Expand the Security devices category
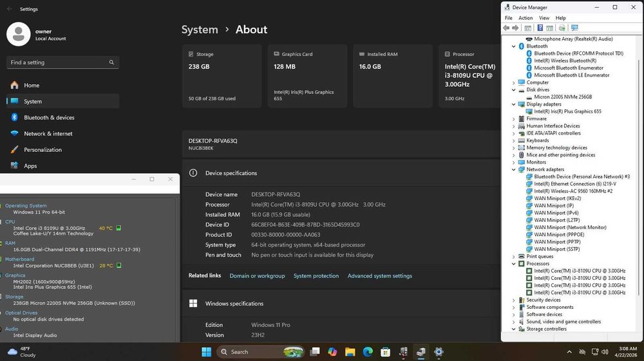The height and width of the screenshot is (361, 644). click(513, 301)
